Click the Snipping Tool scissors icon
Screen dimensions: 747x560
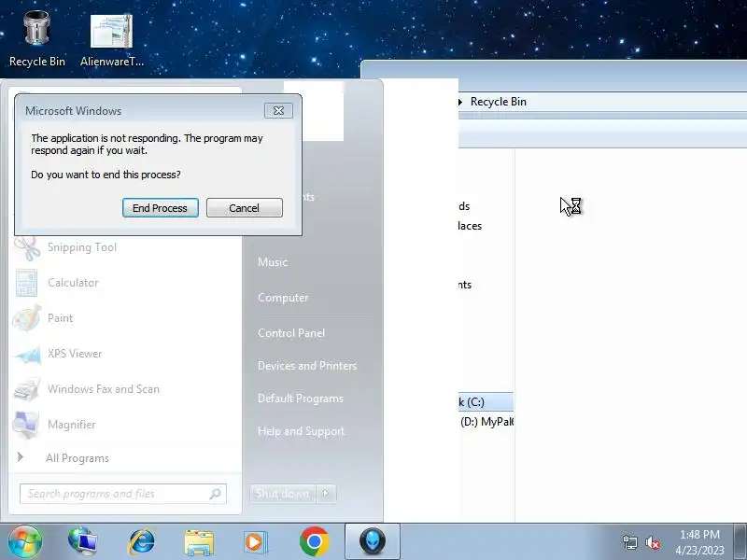27,247
